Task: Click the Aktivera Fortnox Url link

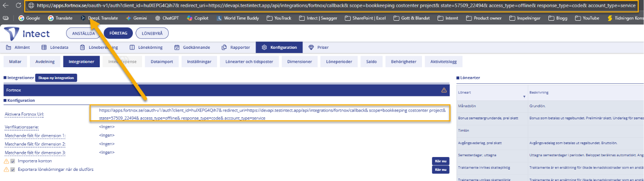Action: click(24, 114)
